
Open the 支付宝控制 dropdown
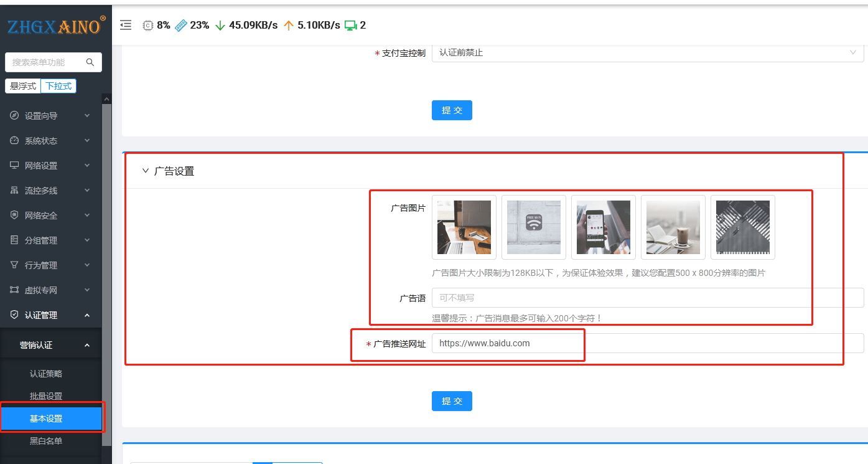[x=647, y=53]
